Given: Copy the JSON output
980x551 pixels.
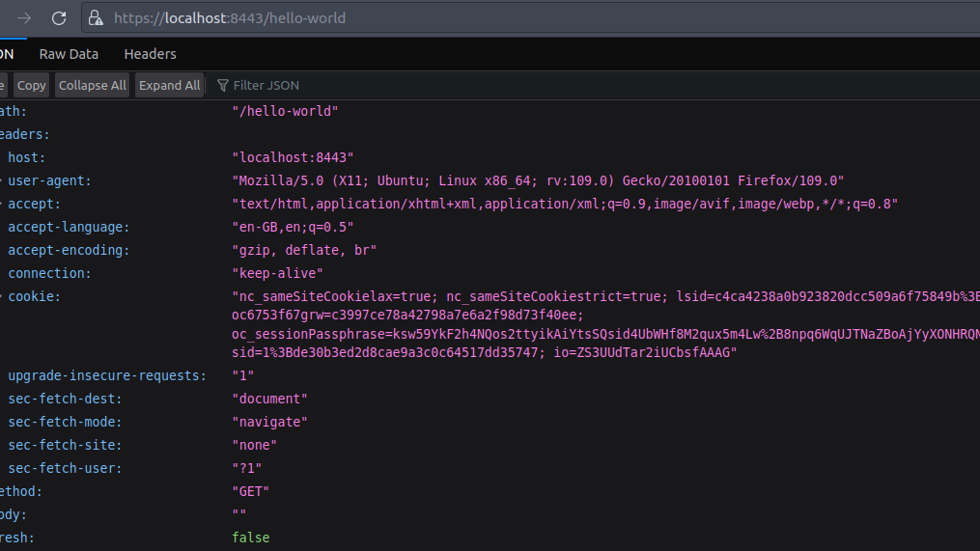Looking at the screenshot, I should coord(31,86).
